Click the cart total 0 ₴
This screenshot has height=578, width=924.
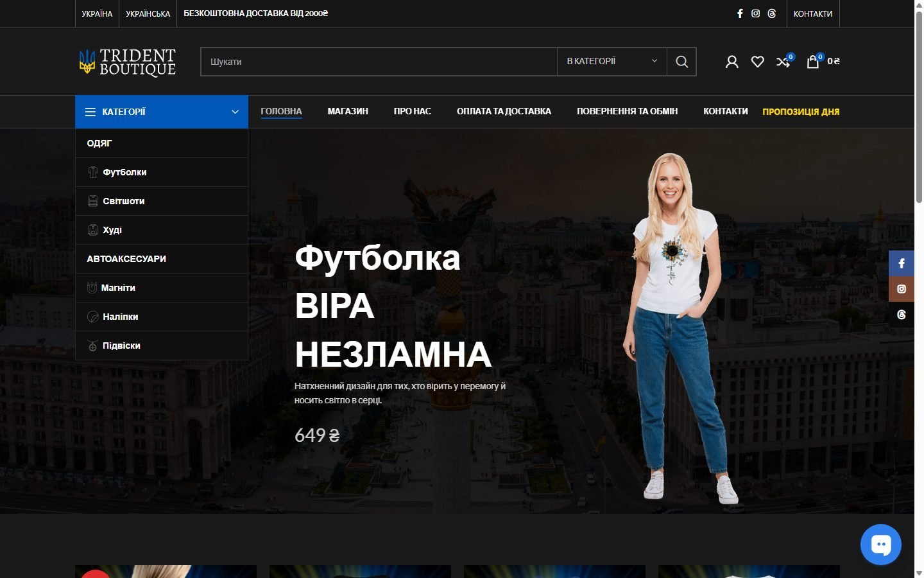(x=834, y=61)
